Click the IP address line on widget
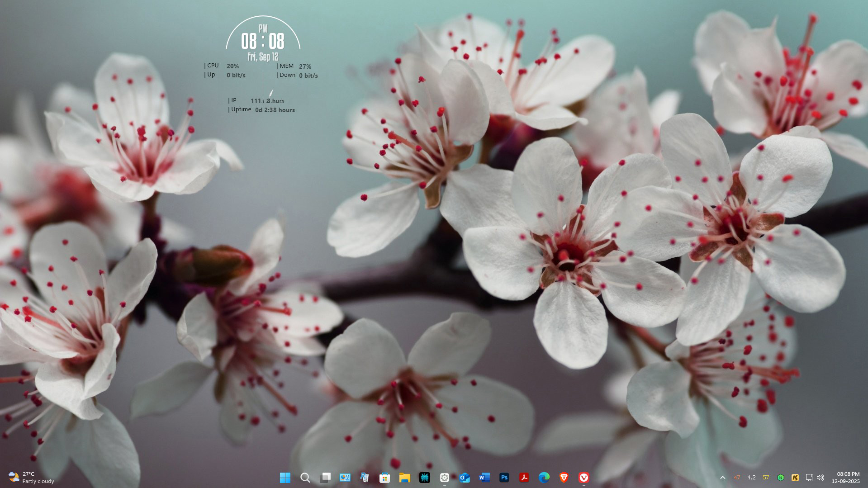 pos(256,100)
